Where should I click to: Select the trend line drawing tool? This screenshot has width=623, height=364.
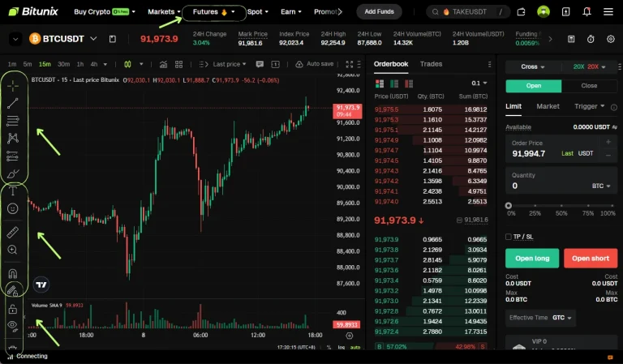coord(13,103)
